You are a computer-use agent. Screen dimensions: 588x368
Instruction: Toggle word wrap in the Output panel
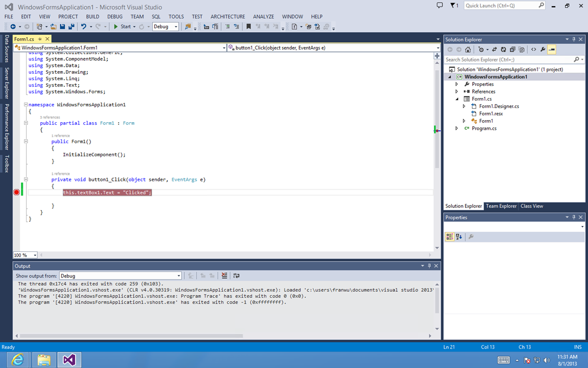(x=236, y=275)
